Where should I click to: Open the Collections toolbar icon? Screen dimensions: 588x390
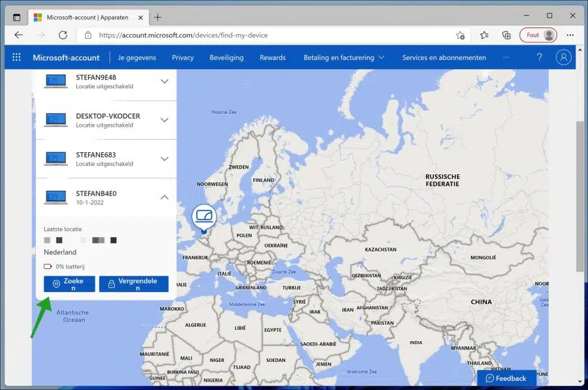(x=506, y=35)
